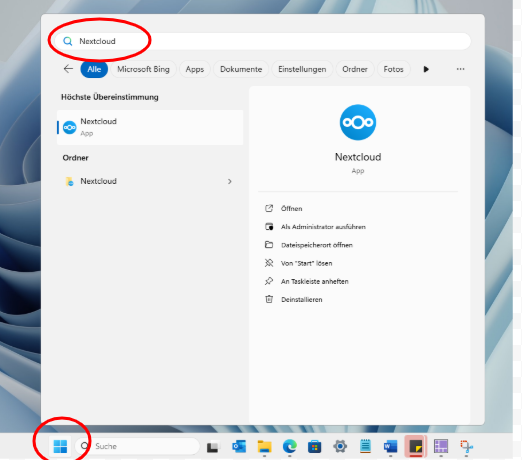Viewport: 522px width, 460px height.
Task: Click the back arrow in search panel
Action: (68, 69)
